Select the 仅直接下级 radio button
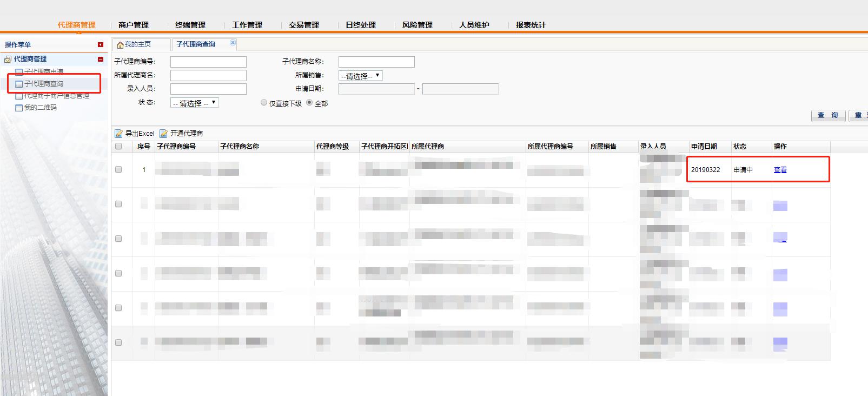 coord(264,103)
